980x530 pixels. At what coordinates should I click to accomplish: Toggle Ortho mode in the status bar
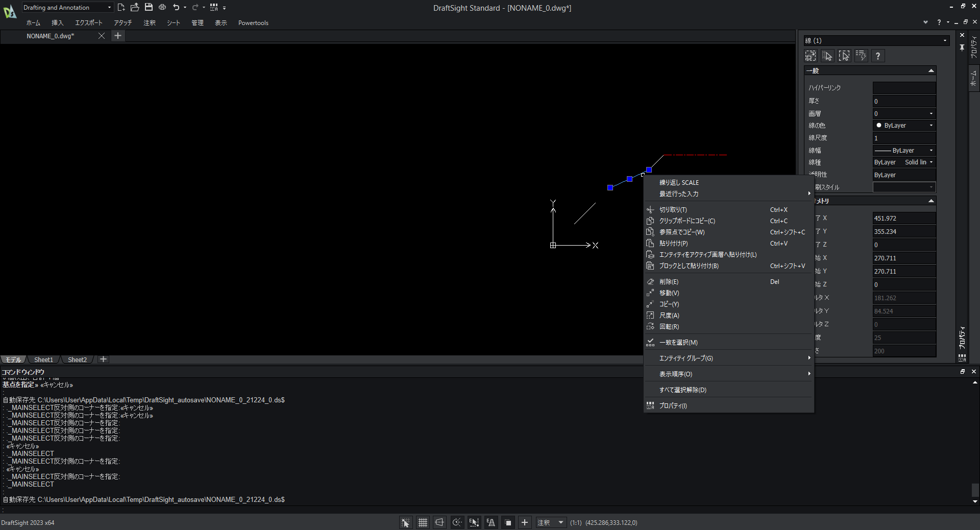click(439, 522)
